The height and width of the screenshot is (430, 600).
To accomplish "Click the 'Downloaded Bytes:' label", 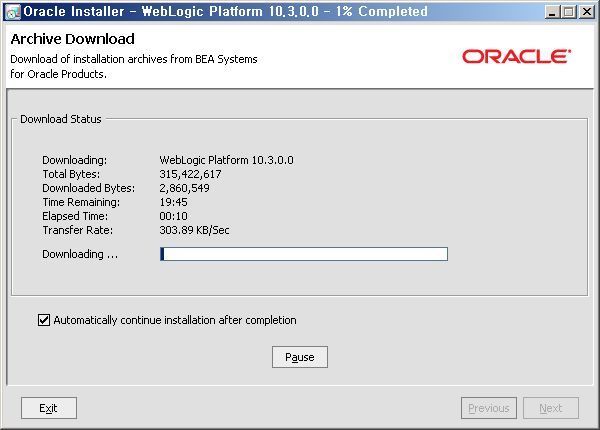I will (88, 188).
